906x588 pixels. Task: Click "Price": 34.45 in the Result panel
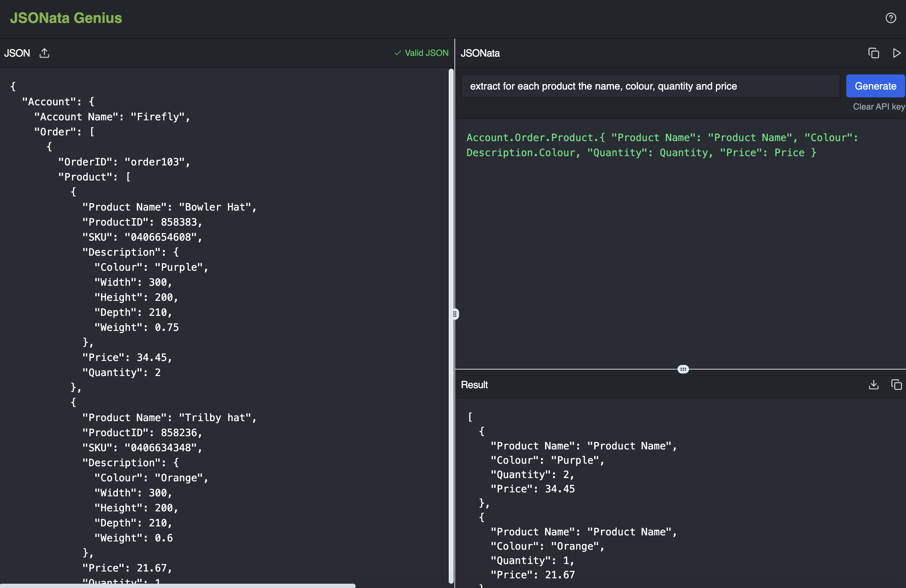coord(532,489)
